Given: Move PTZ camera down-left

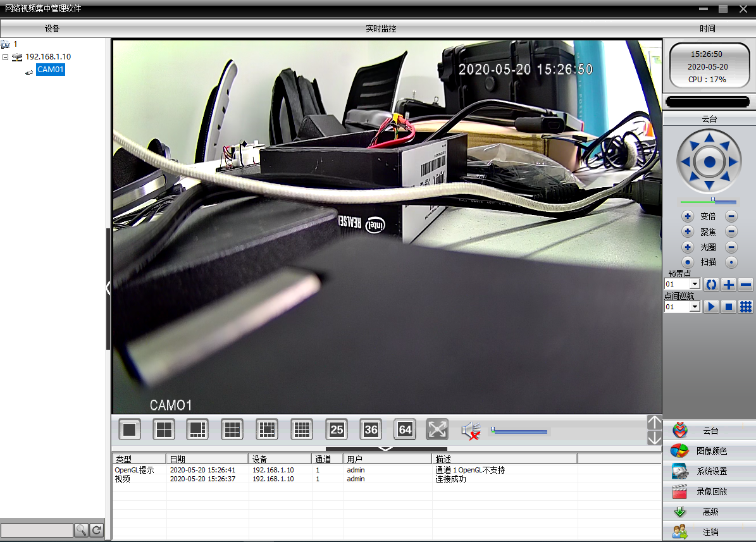Looking at the screenshot, I should (x=694, y=177).
